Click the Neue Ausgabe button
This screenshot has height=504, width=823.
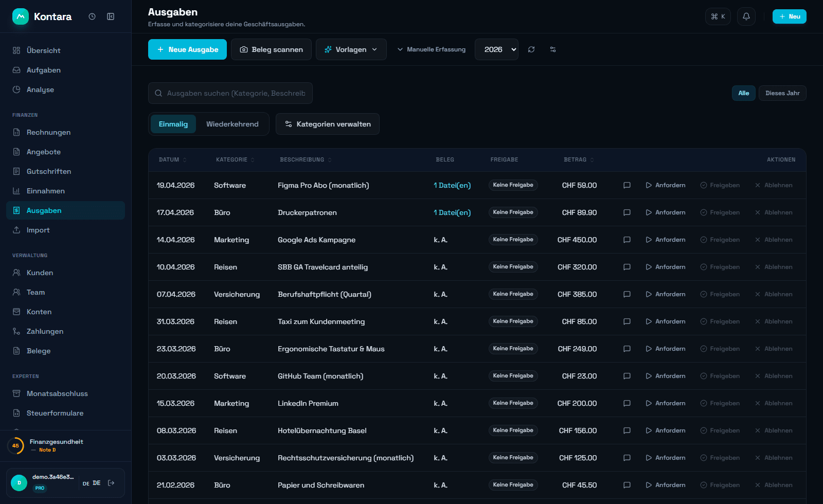(x=187, y=49)
